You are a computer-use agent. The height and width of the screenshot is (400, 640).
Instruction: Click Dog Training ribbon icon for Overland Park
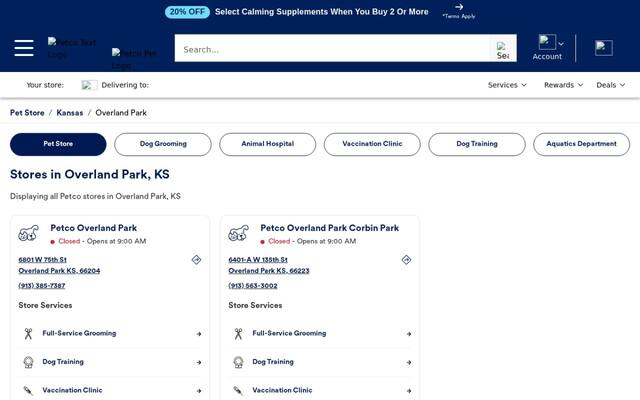pos(28,362)
